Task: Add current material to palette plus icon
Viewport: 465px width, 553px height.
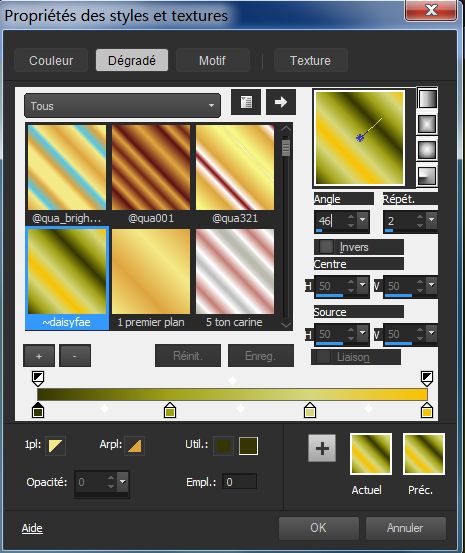Action: [x=322, y=448]
